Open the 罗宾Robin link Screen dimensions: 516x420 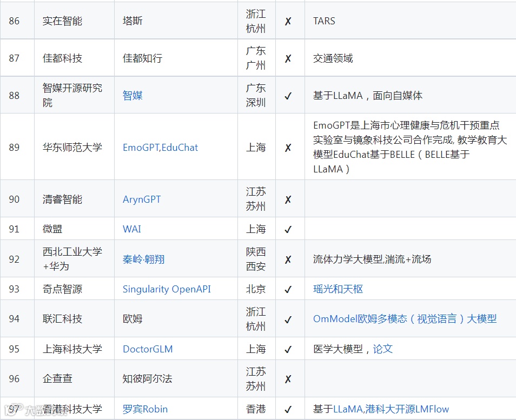point(145,409)
